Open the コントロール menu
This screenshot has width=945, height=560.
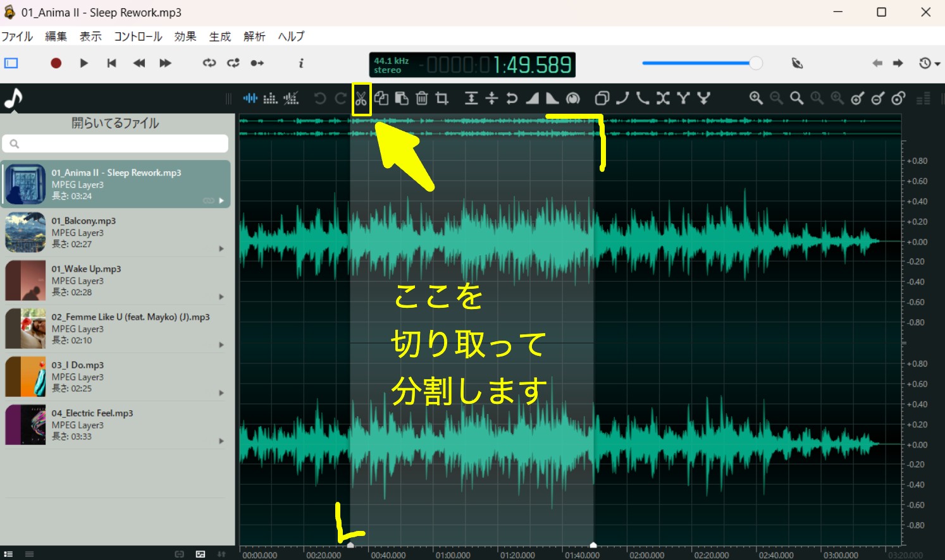tap(138, 37)
